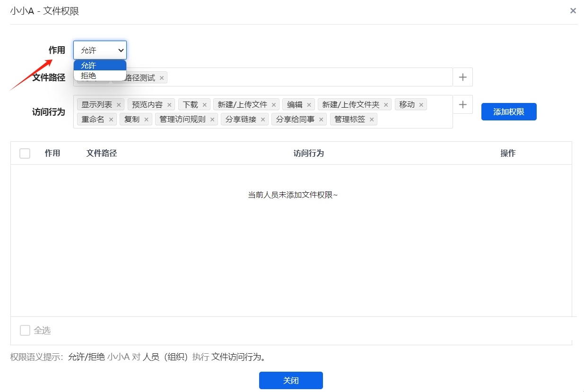The width and height of the screenshot is (584, 392).
Task: Click the 添加权限 button
Action: (509, 112)
